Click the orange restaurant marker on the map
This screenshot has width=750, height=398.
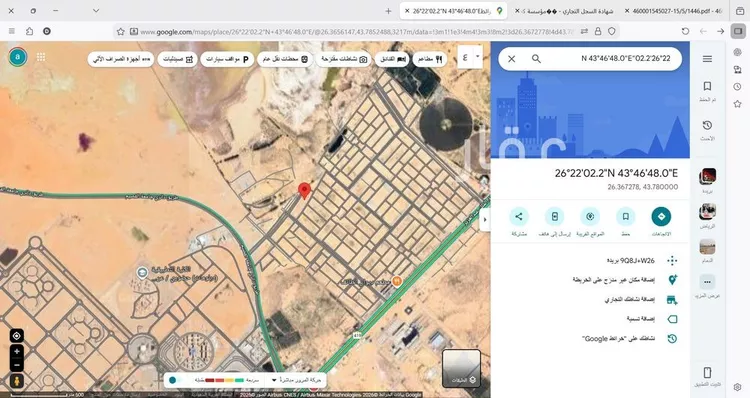coord(397,281)
